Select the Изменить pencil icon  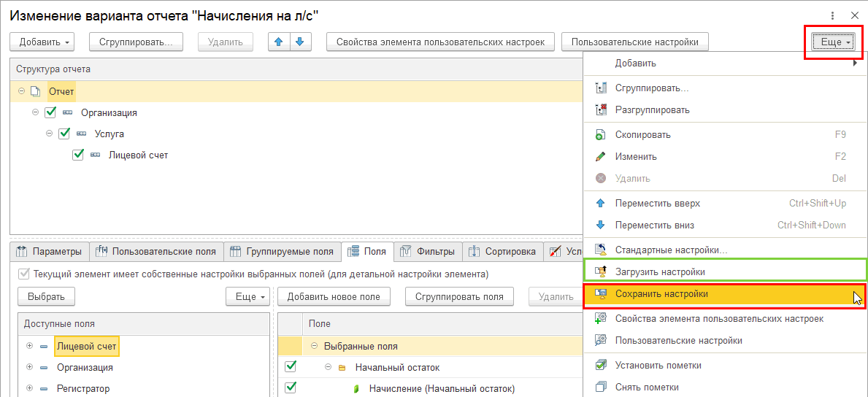(601, 157)
